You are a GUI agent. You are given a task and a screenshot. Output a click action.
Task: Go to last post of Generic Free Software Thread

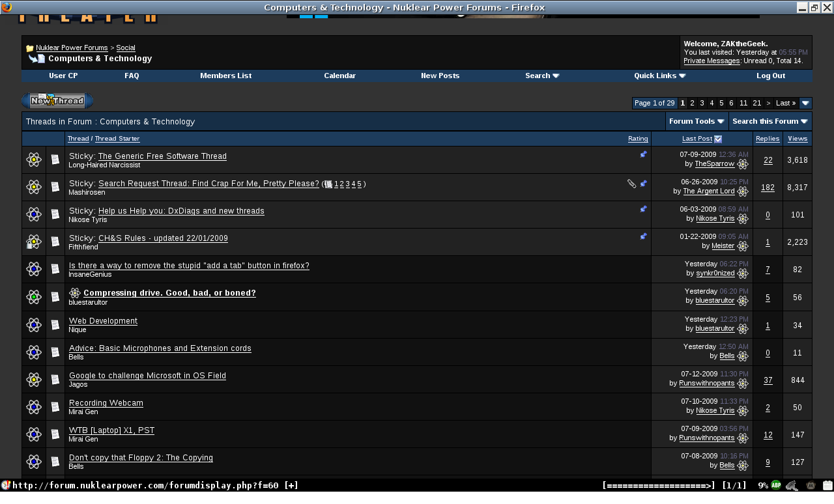coord(743,164)
